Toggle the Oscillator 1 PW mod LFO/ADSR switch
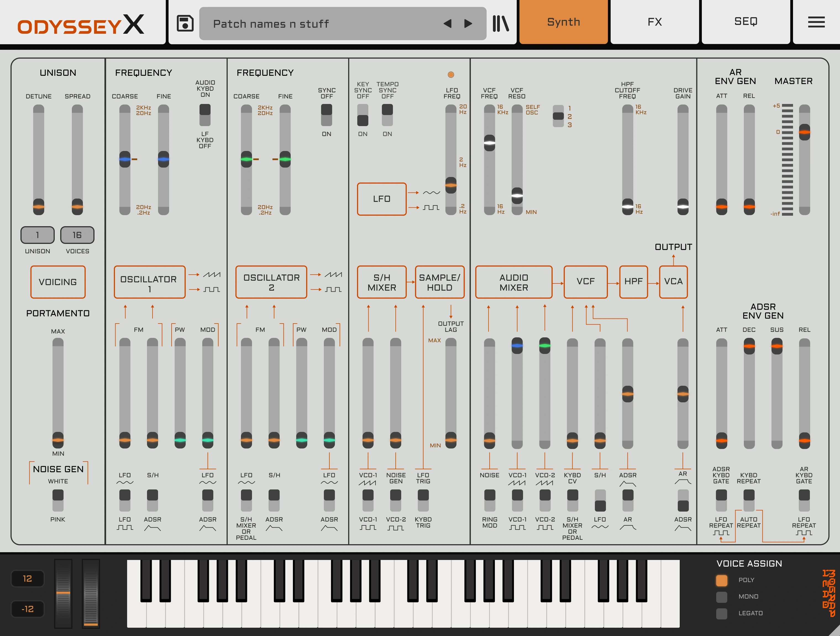Viewport: 840px width, 636px height. pyautogui.click(x=208, y=500)
